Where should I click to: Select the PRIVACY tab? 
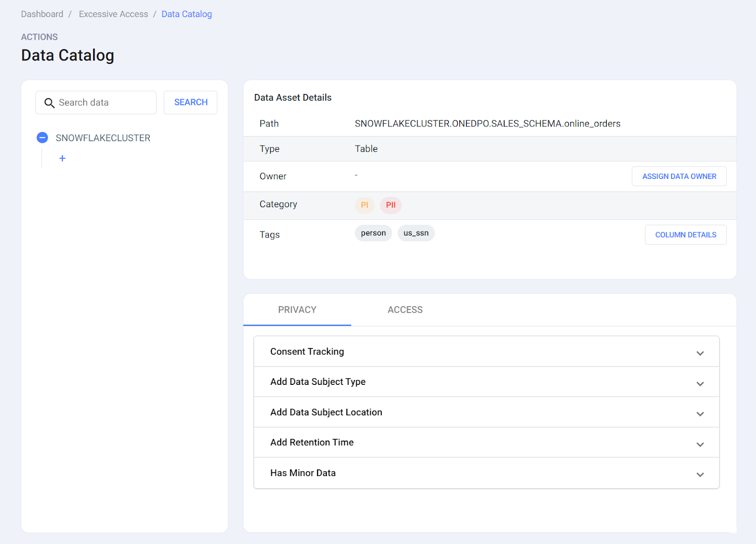[297, 310]
